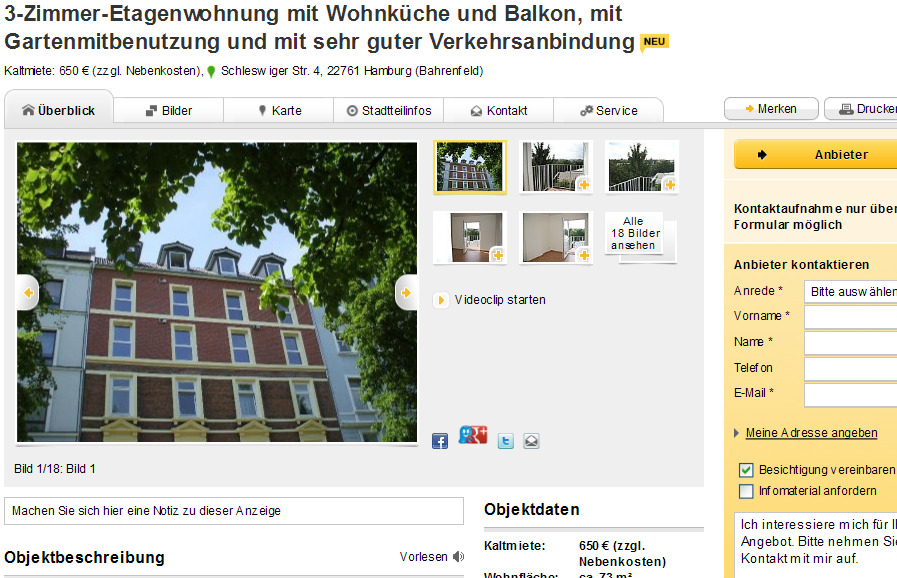Click the next image arrow on photo
The width and height of the screenshot is (897, 578).
pyautogui.click(x=406, y=292)
